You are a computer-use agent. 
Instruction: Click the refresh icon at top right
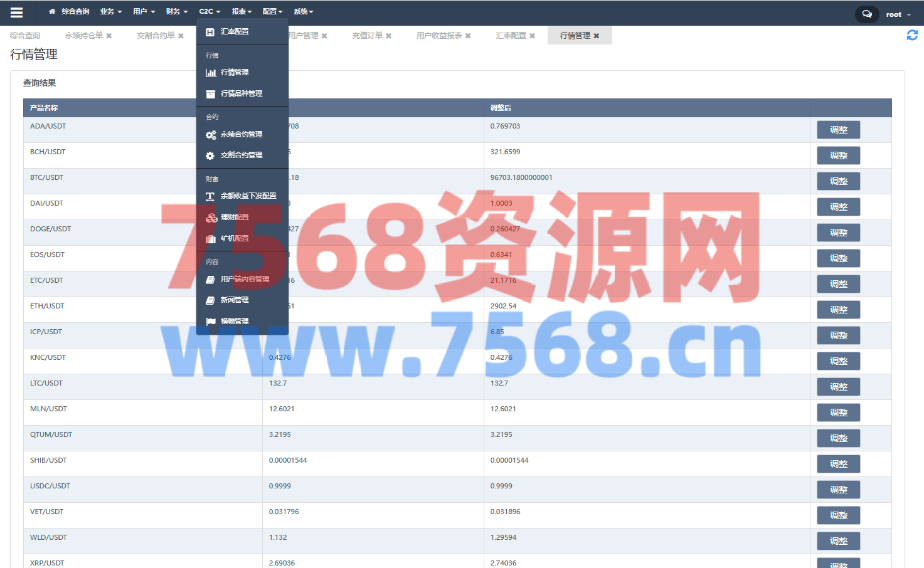(x=912, y=36)
